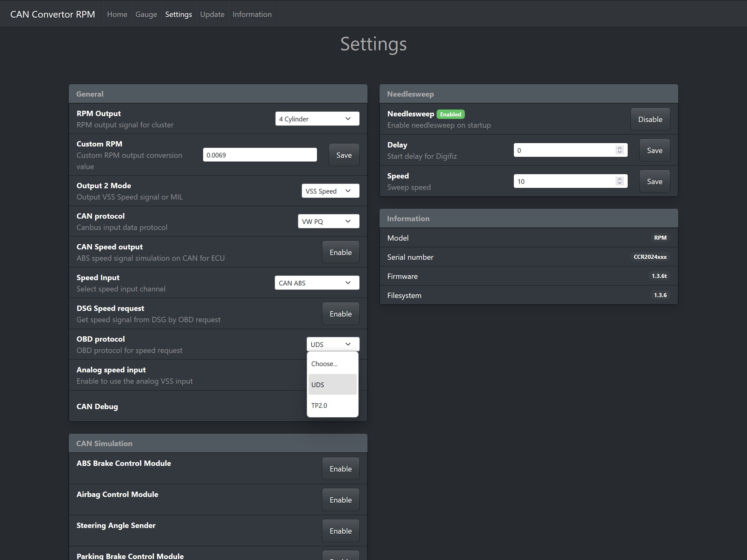This screenshot has height=560, width=747.
Task: Enable CAN Speed output
Action: [341, 252]
